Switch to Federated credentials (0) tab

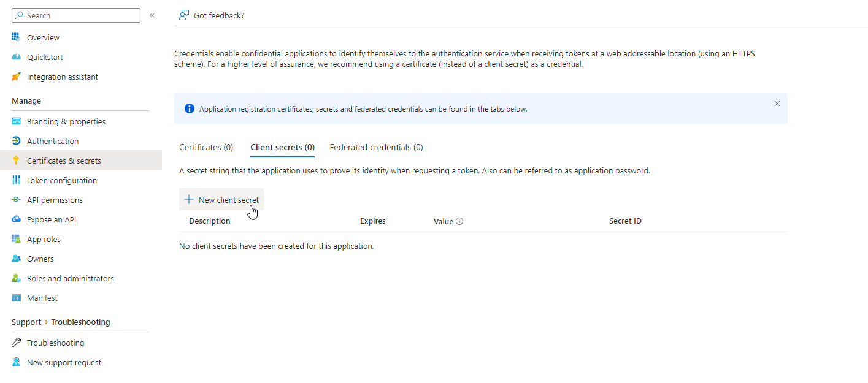[376, 147]
